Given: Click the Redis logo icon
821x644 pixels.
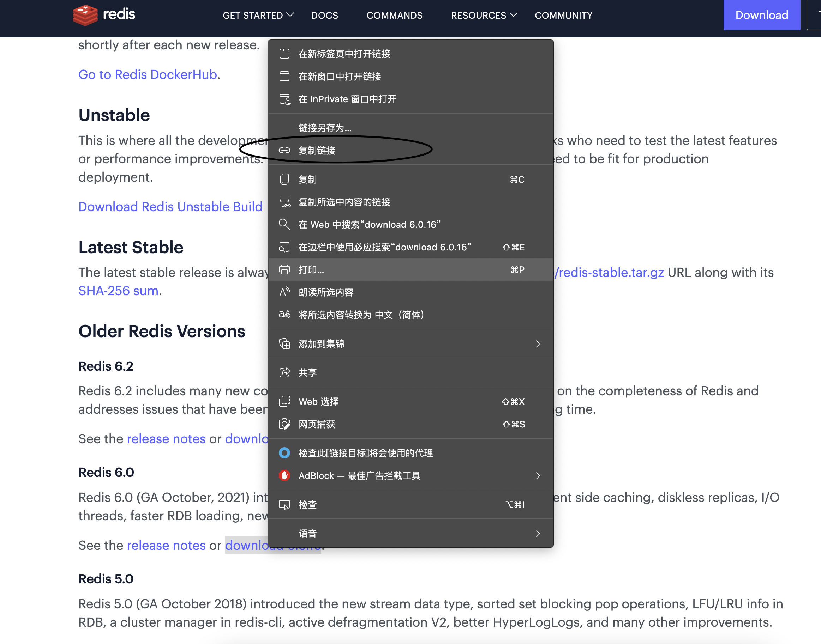Looking at the screenshot, I should pyautogui.click(x=85, y=15).
